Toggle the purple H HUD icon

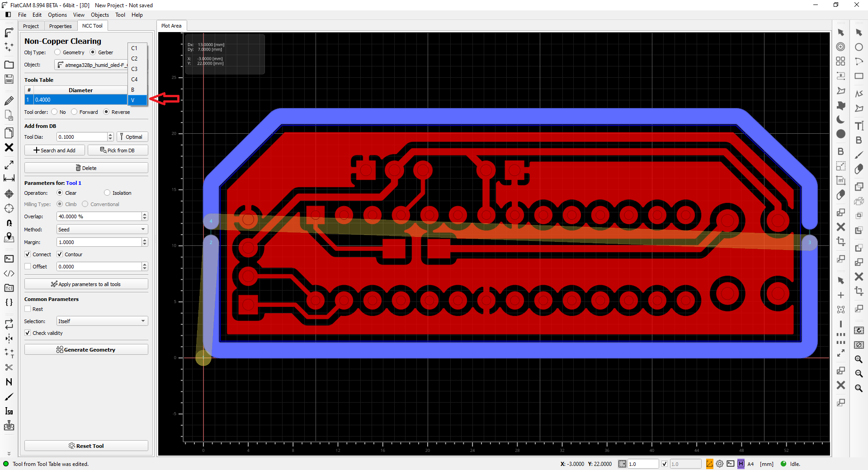click(x=741, y=464)
